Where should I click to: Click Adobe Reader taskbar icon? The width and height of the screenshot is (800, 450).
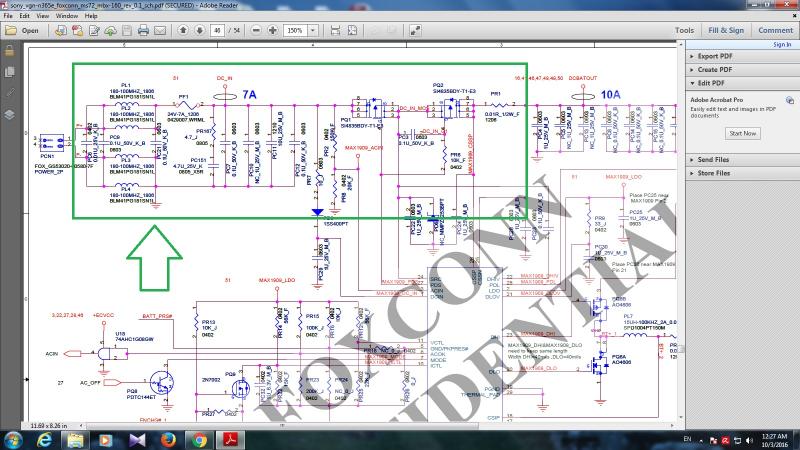point(230,440)
